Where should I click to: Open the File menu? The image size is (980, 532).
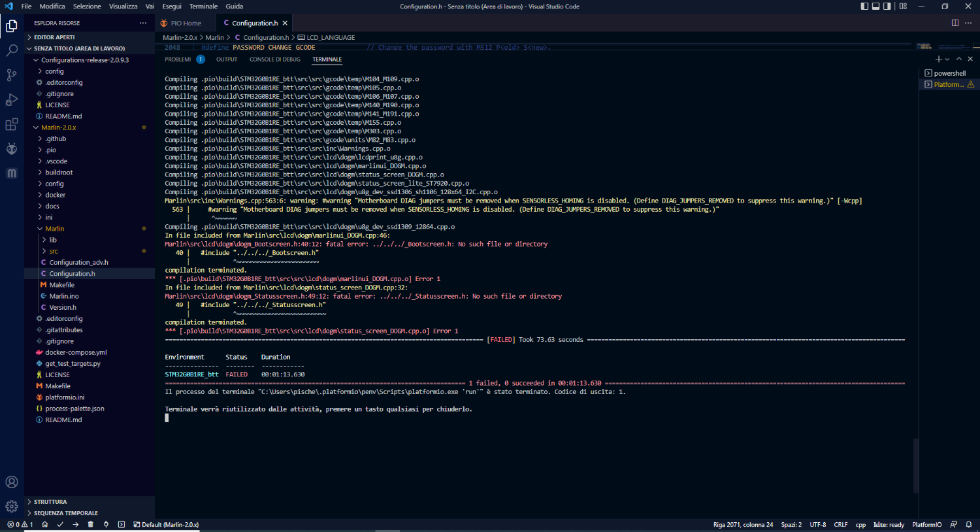26,7
